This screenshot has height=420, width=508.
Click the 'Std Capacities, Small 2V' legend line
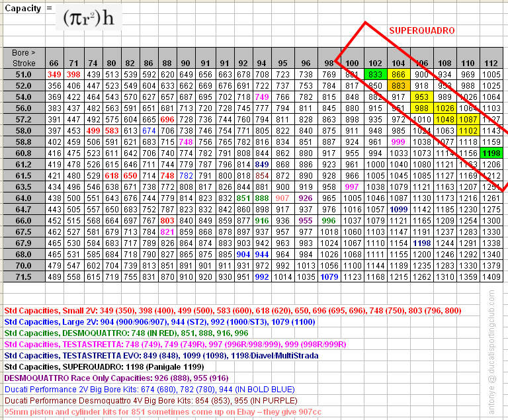232,310
